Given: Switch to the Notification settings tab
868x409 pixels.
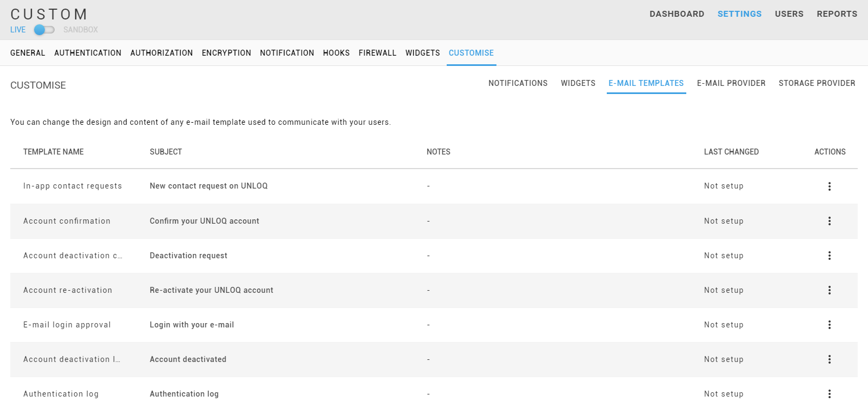Looking at the screenshot, I should 287,53.
